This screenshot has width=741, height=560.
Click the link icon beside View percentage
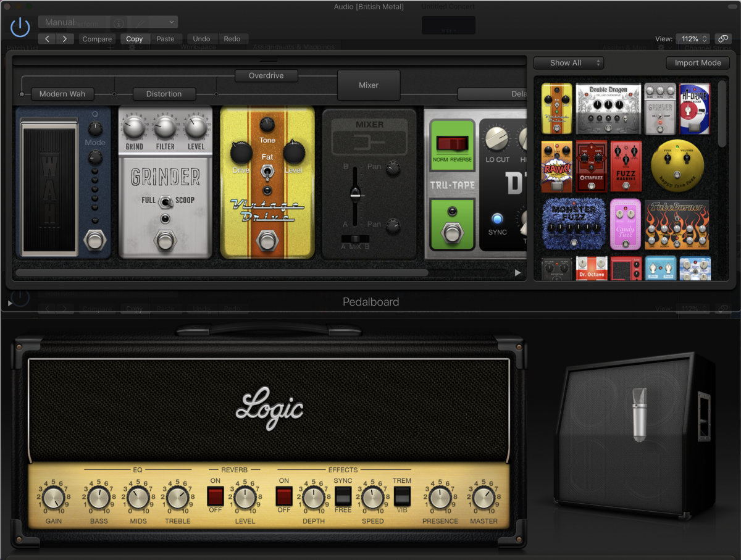pos(722,38)
